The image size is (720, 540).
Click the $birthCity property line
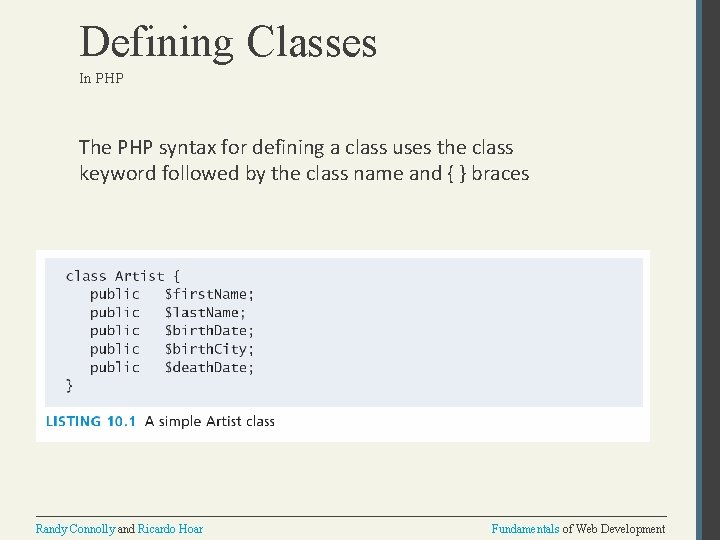click(172, 349)
